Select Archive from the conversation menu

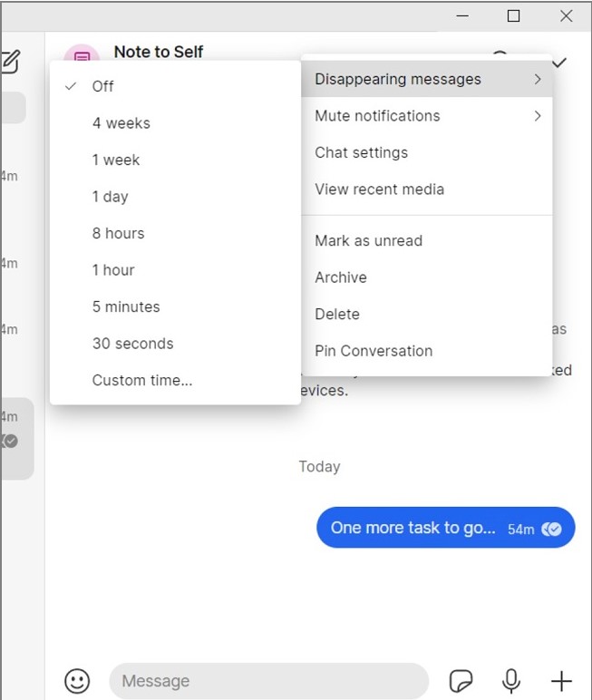[341, 277]
